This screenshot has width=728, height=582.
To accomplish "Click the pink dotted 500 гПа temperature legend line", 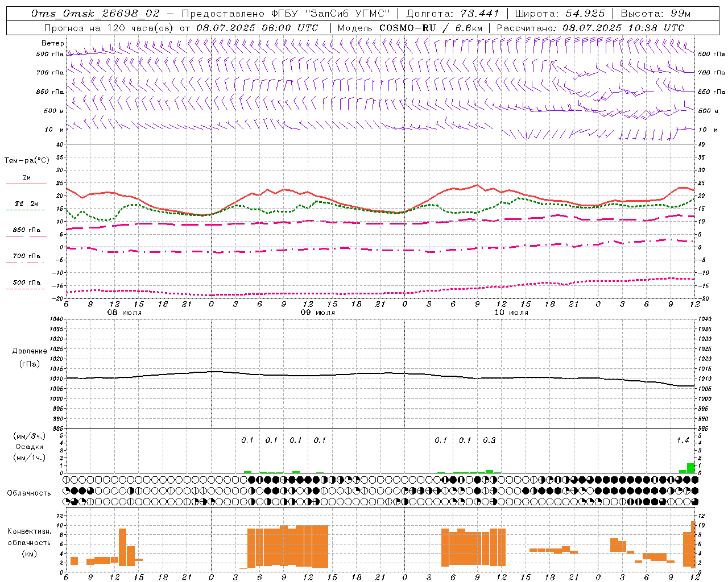I will (x=25, y=289).
